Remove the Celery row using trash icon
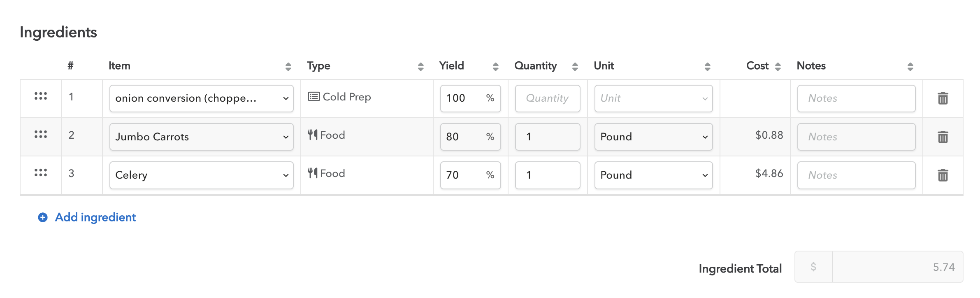The image size is (980, 298). click(x=943, y=175)
